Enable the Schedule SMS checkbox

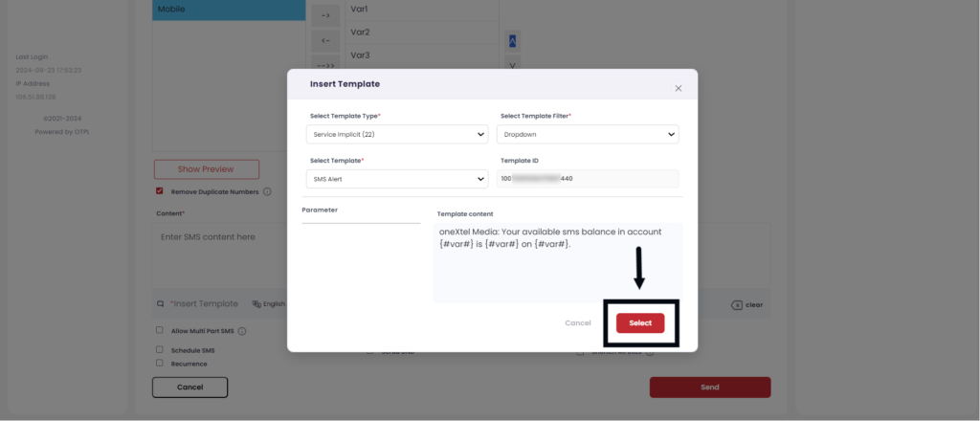pos(160,350)
